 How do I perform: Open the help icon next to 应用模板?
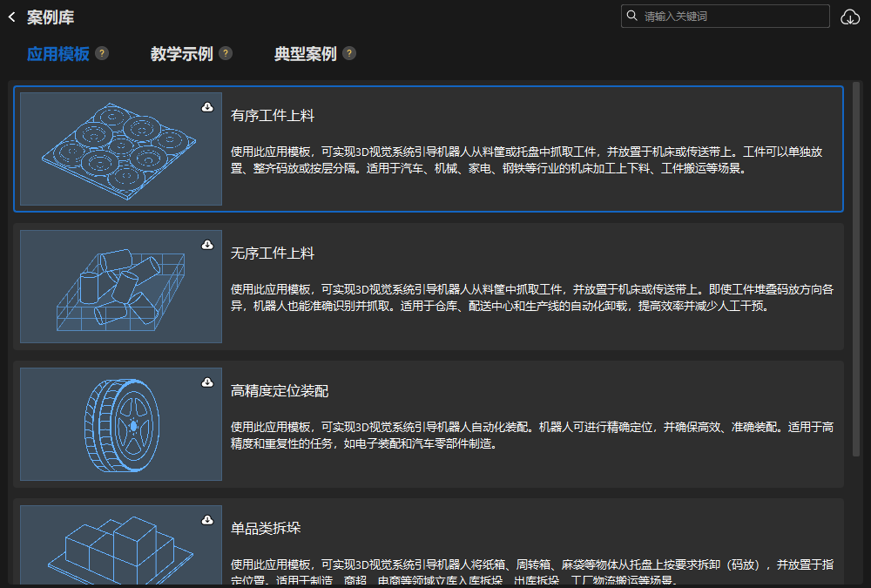[x=102, y=53]
